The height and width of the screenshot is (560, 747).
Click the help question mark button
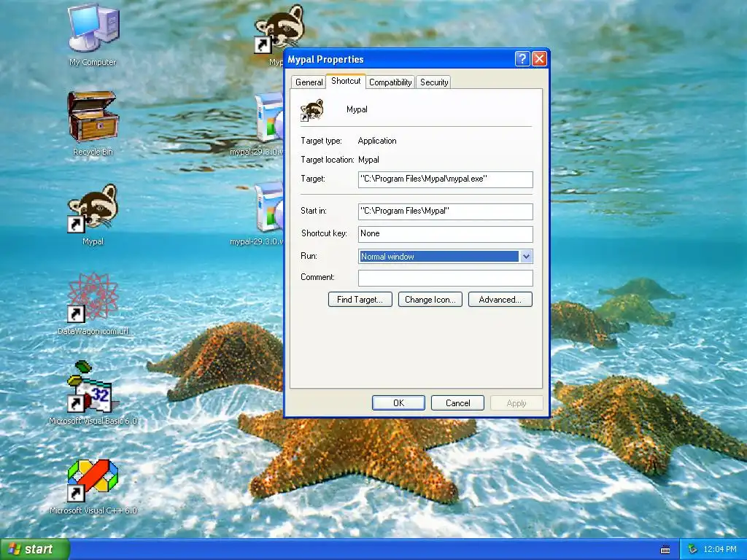[x=522, y=58]
